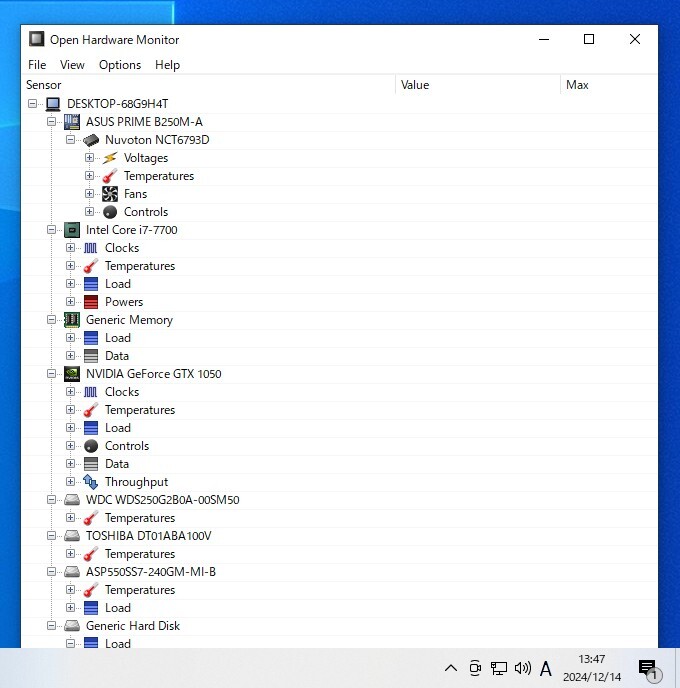Collapse the Nuvoton NCT6793D node
The width and height of the screenshot is (680, 688).
pyautogui.click(x=70, y=140)
